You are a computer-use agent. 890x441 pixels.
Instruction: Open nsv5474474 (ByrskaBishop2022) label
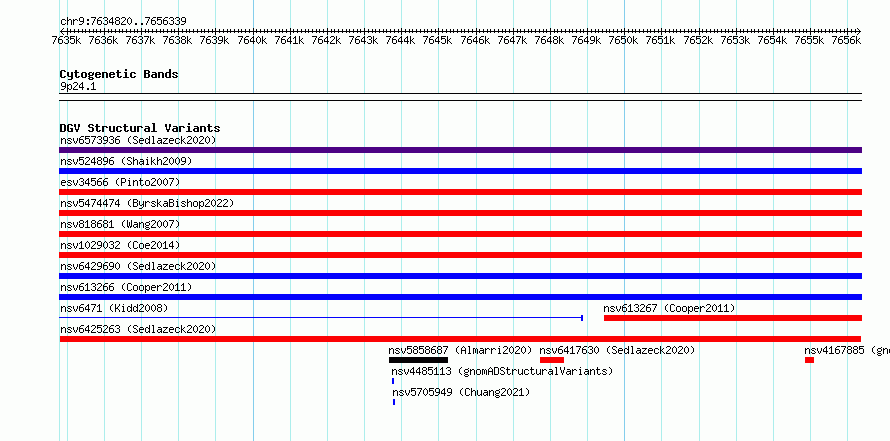[147, 203]
